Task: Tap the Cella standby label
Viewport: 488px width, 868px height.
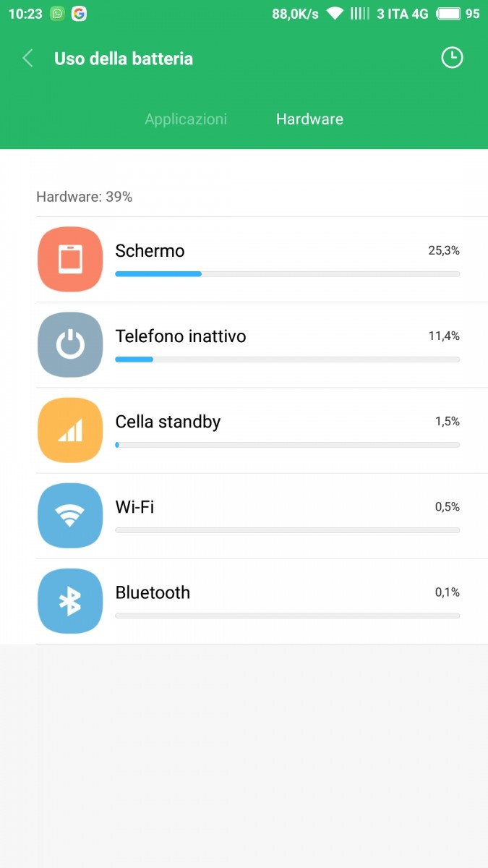Action: [168, 422]
